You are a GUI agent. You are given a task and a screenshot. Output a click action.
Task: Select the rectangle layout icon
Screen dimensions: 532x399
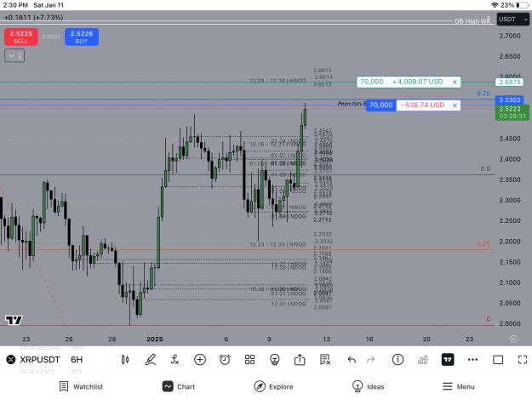click(498, 359)
